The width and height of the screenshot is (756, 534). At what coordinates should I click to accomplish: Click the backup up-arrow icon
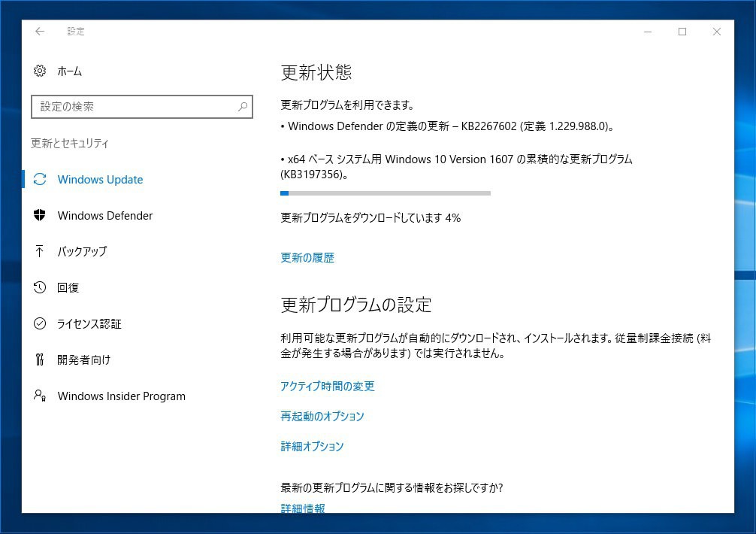click(x=40, y=251)
